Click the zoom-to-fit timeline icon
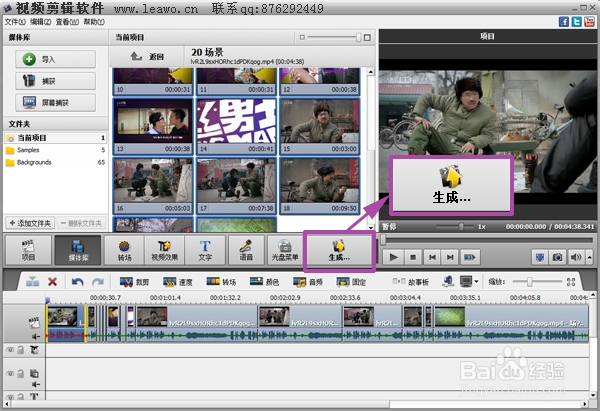 571,282
